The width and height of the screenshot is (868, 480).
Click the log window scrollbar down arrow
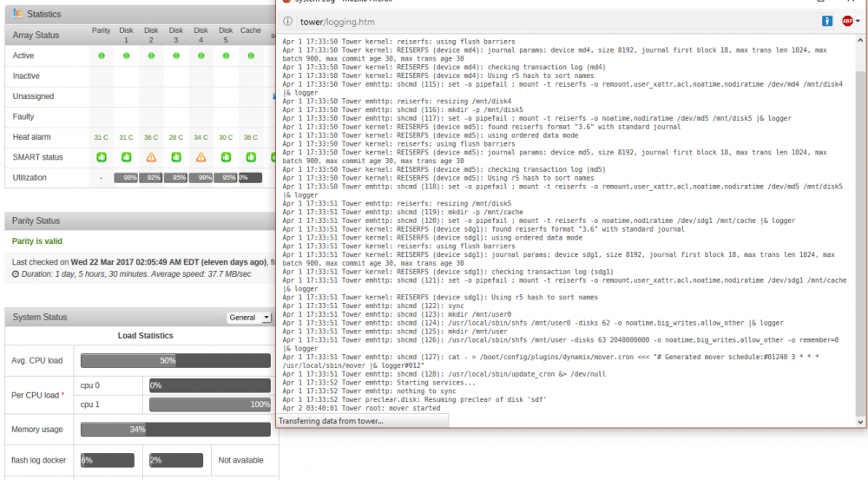click(859, 422)
